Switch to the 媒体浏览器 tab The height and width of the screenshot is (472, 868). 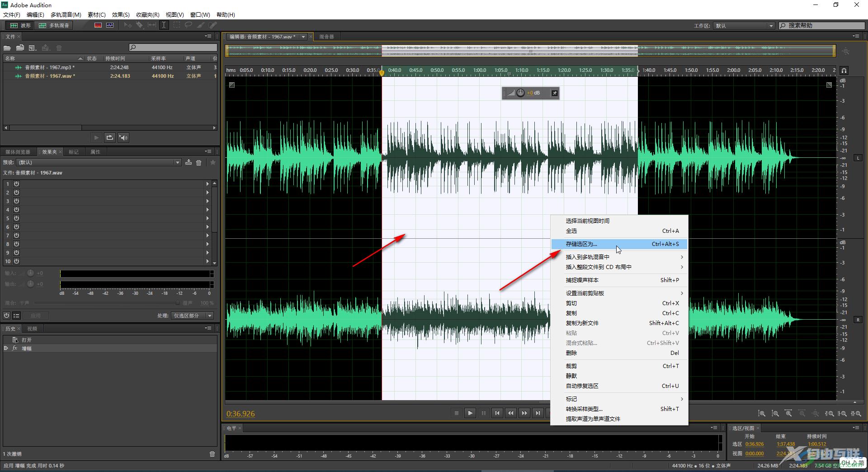18,152
